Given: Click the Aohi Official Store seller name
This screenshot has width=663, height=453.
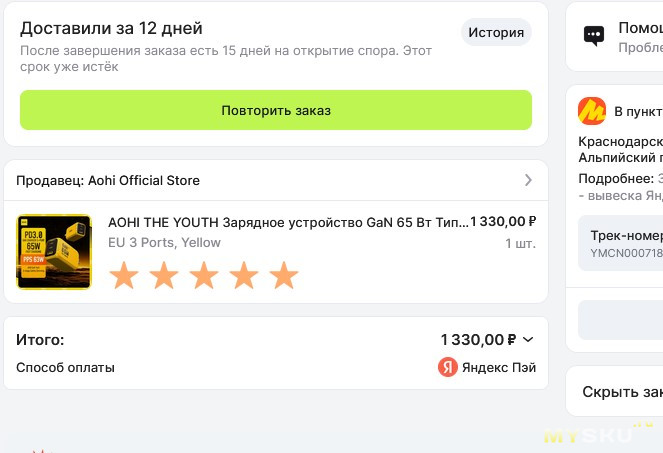Looking at the screenshot, I should [144, 181].
